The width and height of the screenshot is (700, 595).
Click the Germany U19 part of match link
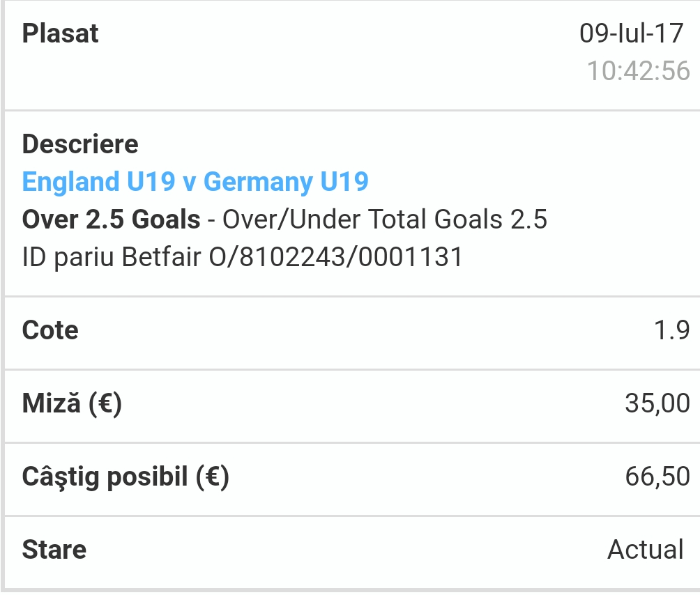click(286, 182)
